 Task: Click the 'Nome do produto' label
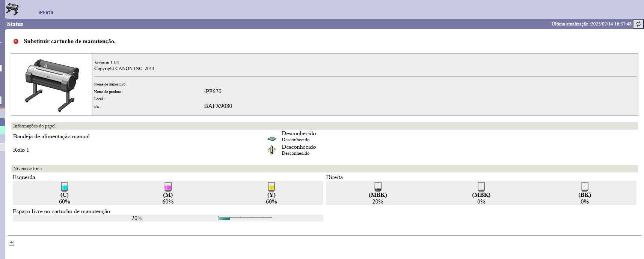coord(109,92)
